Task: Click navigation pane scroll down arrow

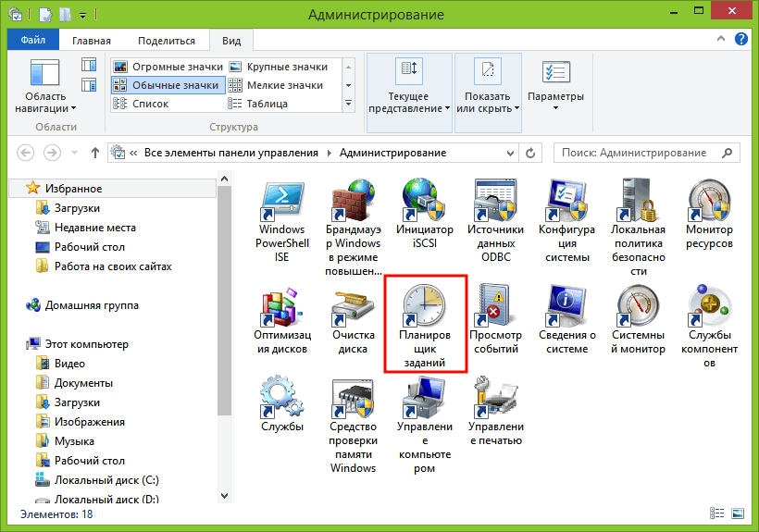Action: [x=224, y=496]
